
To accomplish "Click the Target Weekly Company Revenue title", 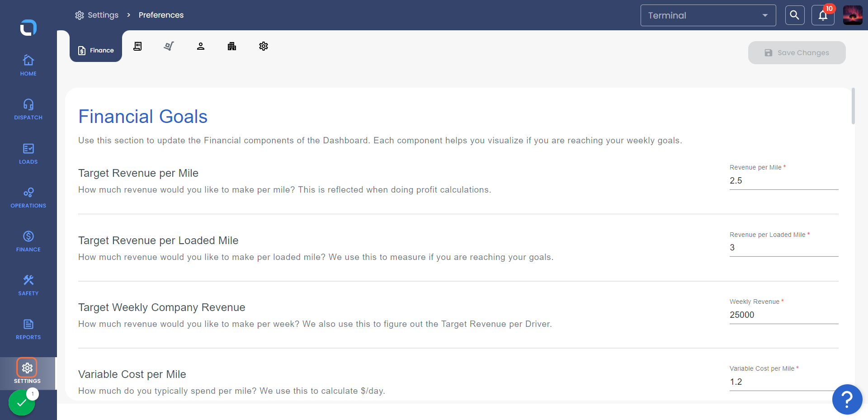I will click(162, 307).
